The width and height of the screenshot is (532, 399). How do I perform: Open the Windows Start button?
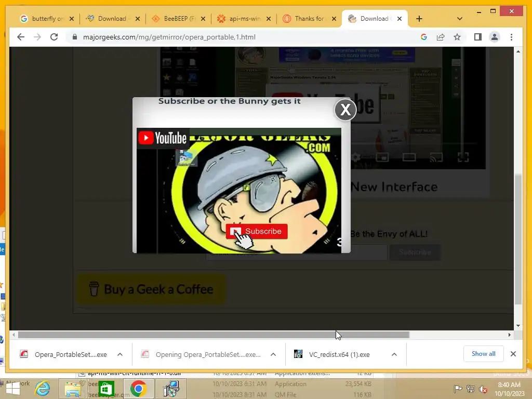12,389
